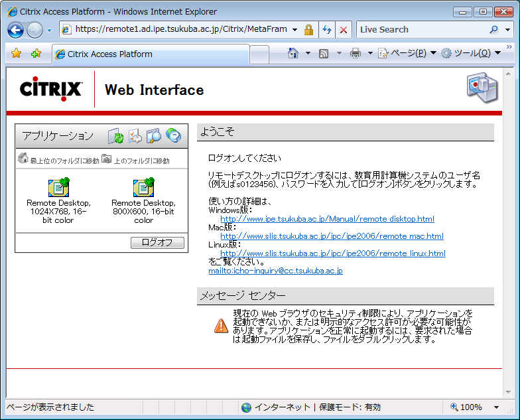The image size is (520, 420).
Task: Click the warning triangle icon in message center
Action: [221, 325]
